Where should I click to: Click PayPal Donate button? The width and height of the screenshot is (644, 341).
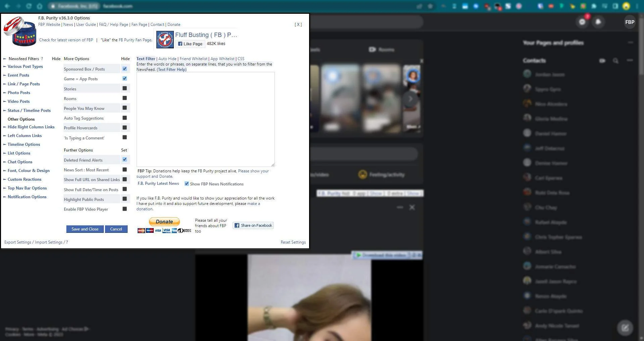tap(164, 222)
